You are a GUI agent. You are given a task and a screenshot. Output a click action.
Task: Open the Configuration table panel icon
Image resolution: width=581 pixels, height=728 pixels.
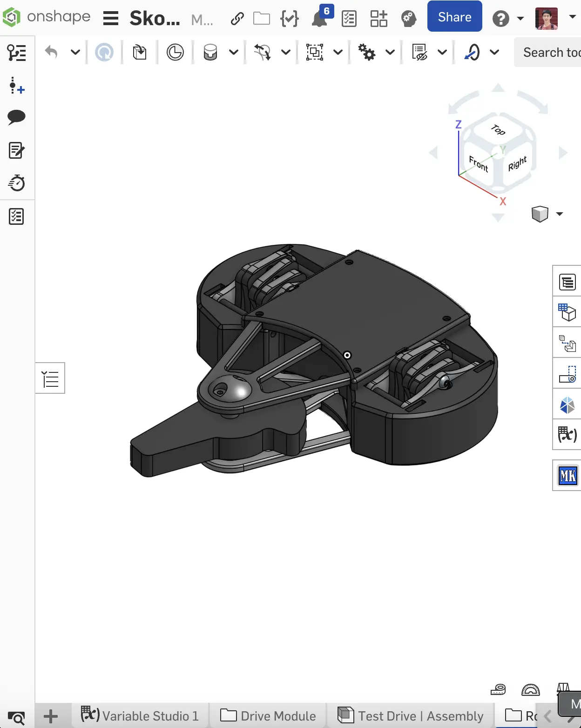[567, 312]
